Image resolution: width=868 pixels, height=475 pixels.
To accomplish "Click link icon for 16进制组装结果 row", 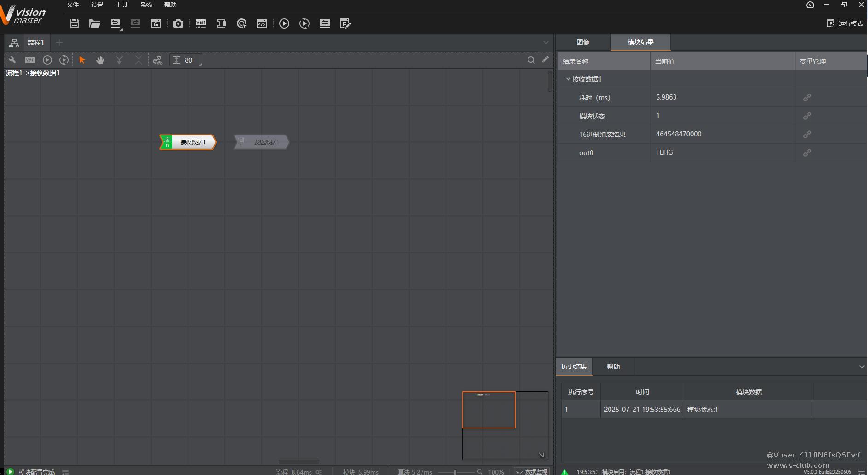I will [x=807, y=134].
